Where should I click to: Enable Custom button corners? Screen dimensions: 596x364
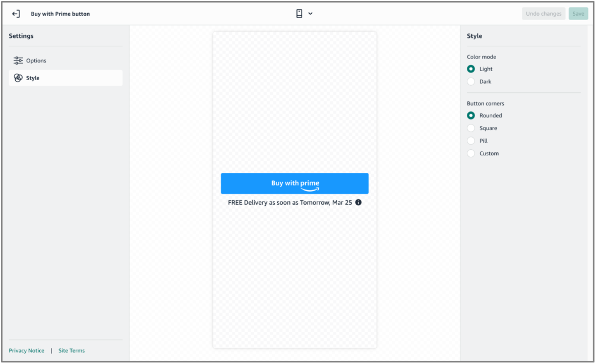coord(471,153)
